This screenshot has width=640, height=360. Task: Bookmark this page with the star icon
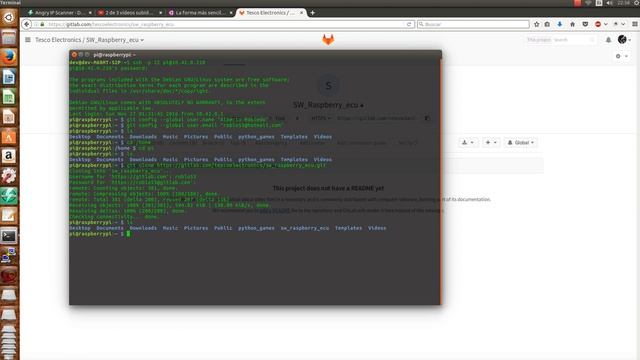coord(536,24)
